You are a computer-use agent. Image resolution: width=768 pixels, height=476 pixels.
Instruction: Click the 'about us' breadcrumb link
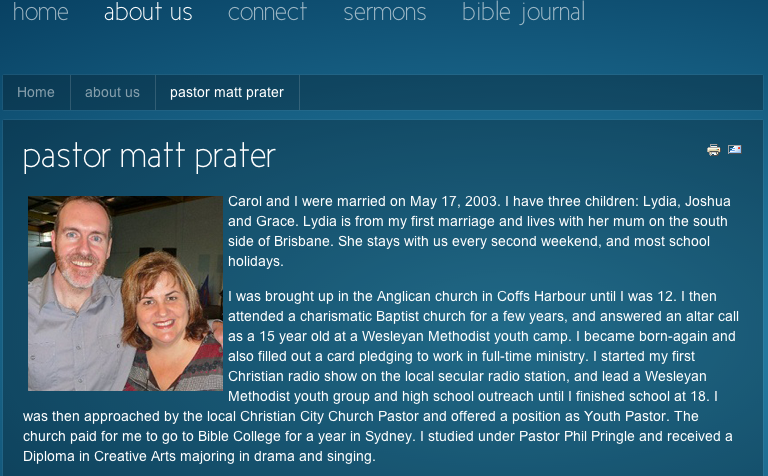tap(112, 92)
